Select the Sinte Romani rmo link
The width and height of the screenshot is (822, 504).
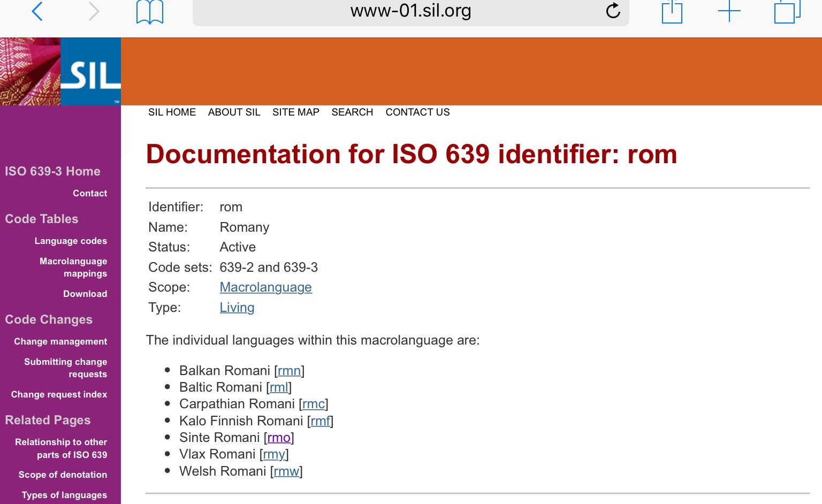click(x=279, y=438)
